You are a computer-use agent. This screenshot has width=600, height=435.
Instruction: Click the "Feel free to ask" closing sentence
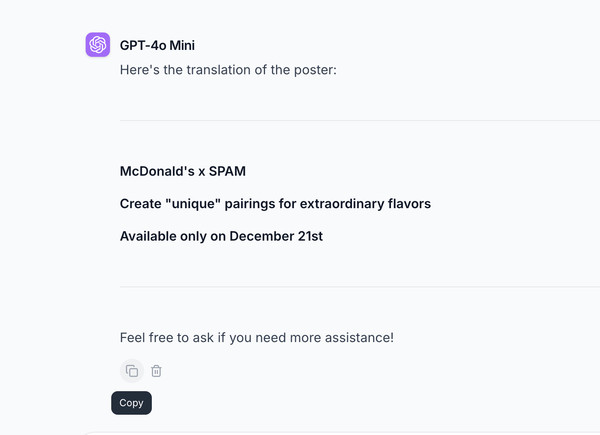click(x=256, y=338)
